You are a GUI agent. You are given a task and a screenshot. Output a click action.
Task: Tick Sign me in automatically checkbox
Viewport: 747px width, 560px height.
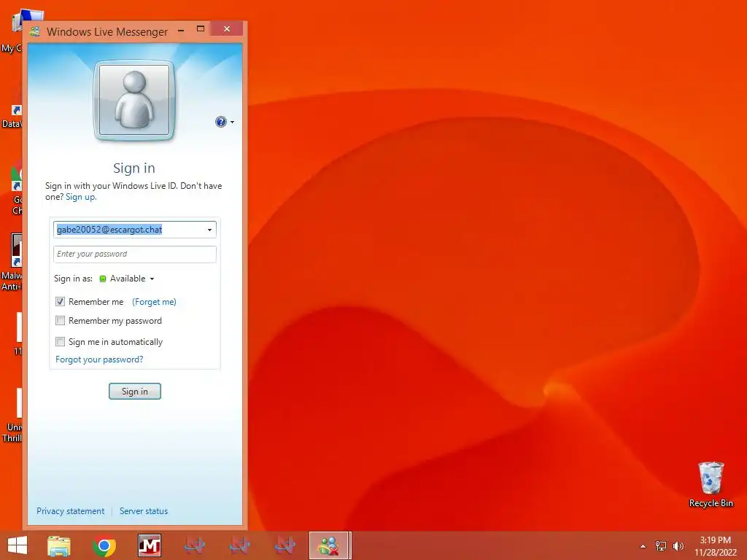60,341
